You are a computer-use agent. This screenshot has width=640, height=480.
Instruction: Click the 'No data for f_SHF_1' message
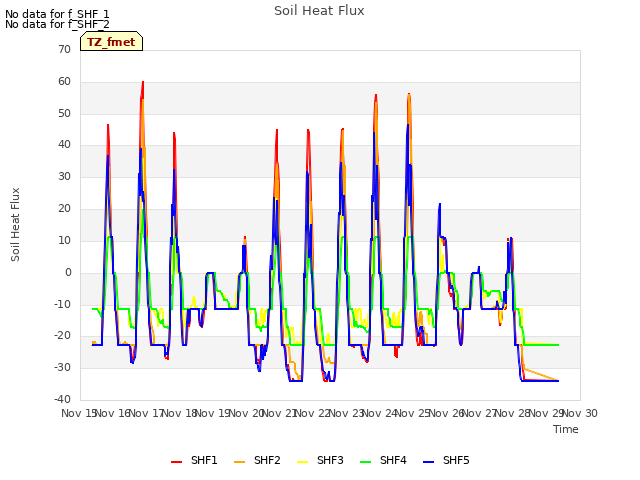[x=57, y=14]
